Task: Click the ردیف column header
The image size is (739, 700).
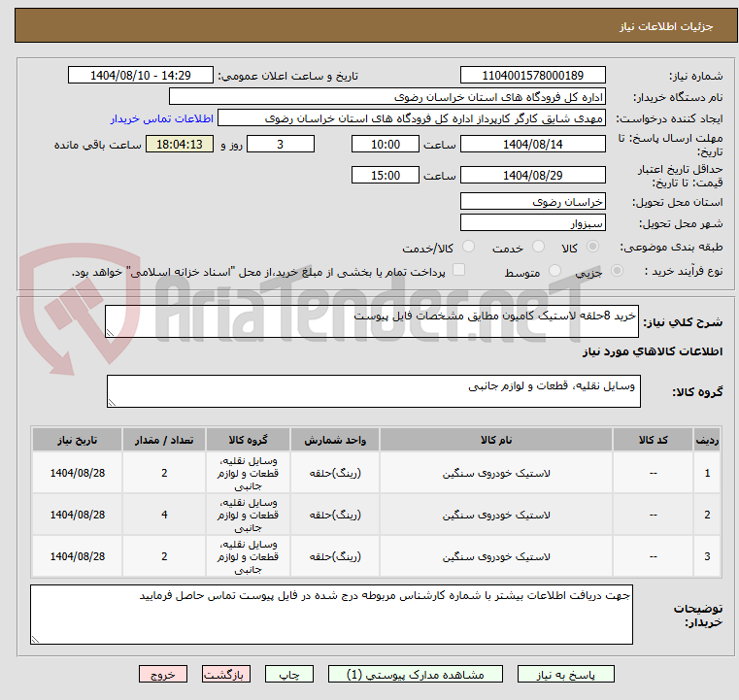Action: pyautogui.click(x=707, y=440)
